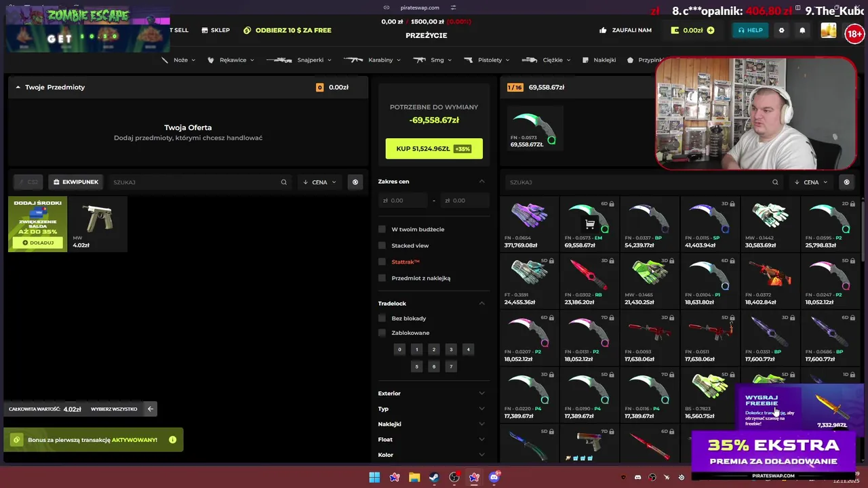The height and width of the screenshot is (488, 868).
Task: Expand the Naklejki filter section
Action: (x=434, y=424)
